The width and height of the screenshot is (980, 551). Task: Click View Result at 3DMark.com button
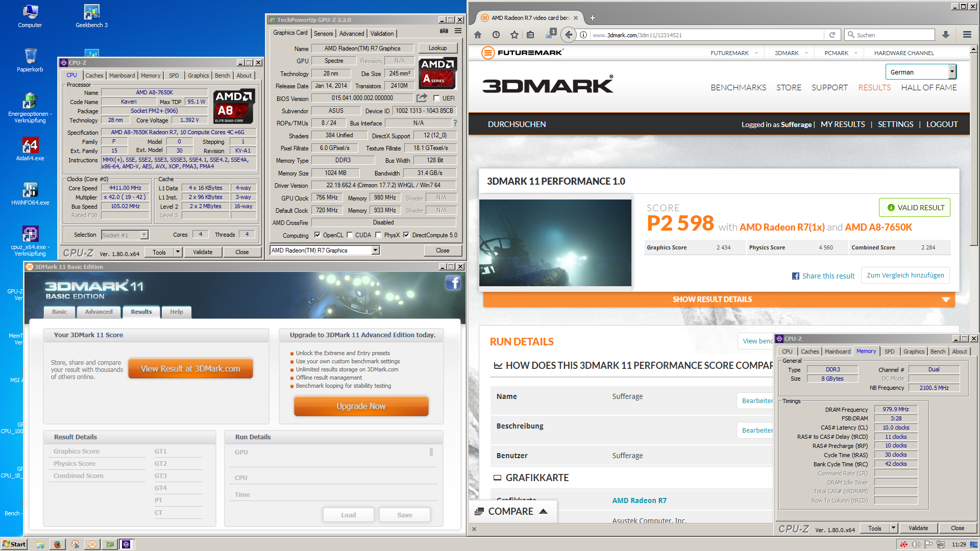click(x=190, y=369)
